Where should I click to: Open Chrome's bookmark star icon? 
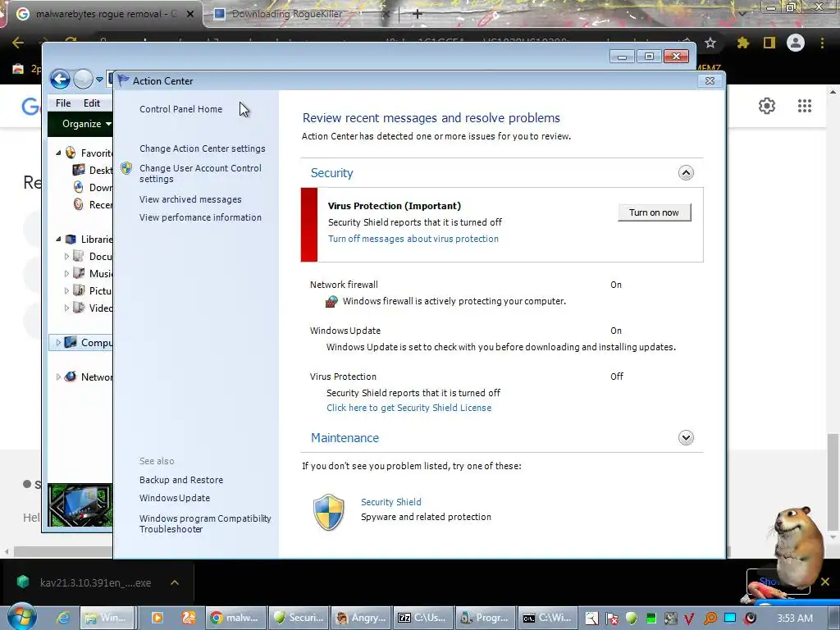(710, 43)
